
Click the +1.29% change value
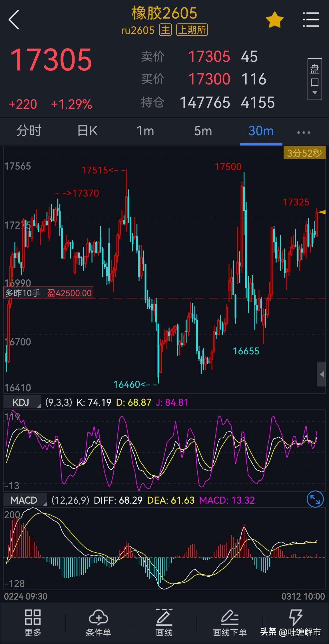(72, 104)
